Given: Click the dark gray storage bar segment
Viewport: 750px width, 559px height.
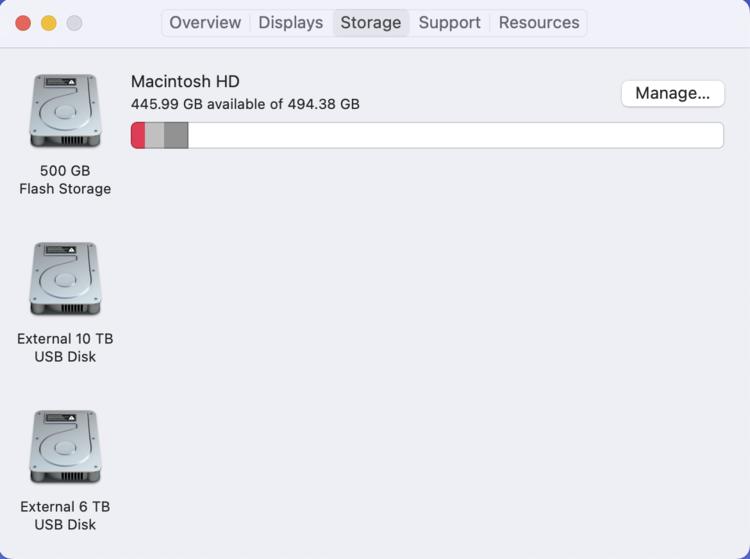Looking at the screenshot, I should click(x=176, y=135).
